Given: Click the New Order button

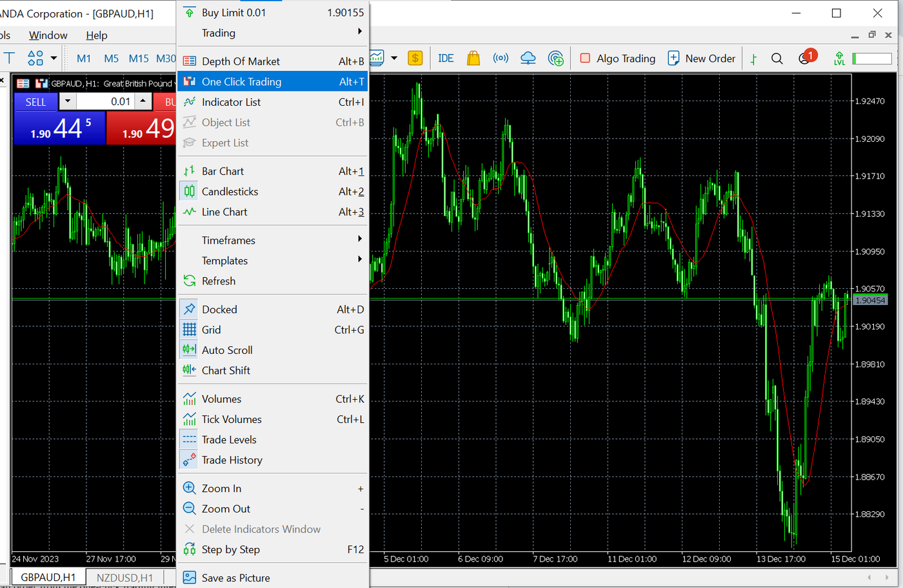Looking at the screenshot, I should click(702, 58).
